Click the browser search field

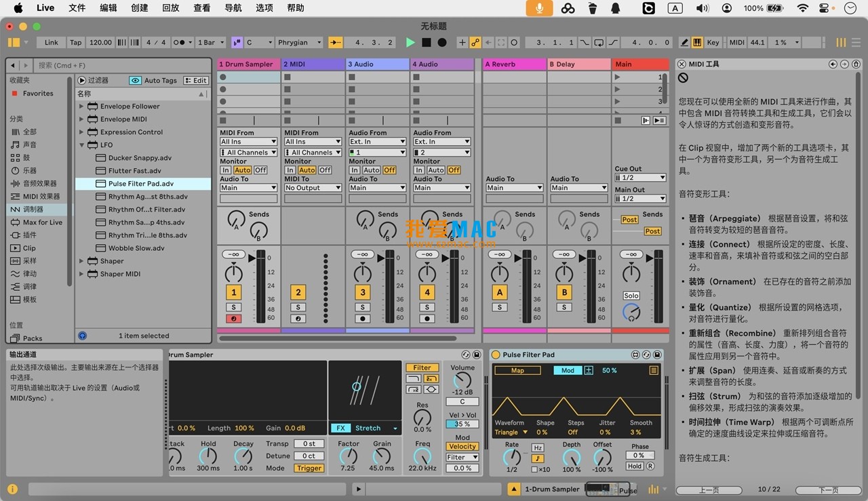tap(122, 65)
